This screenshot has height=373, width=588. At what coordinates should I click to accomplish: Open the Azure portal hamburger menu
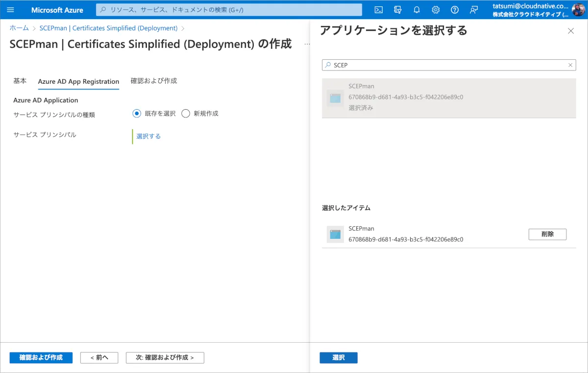[10, 10]
